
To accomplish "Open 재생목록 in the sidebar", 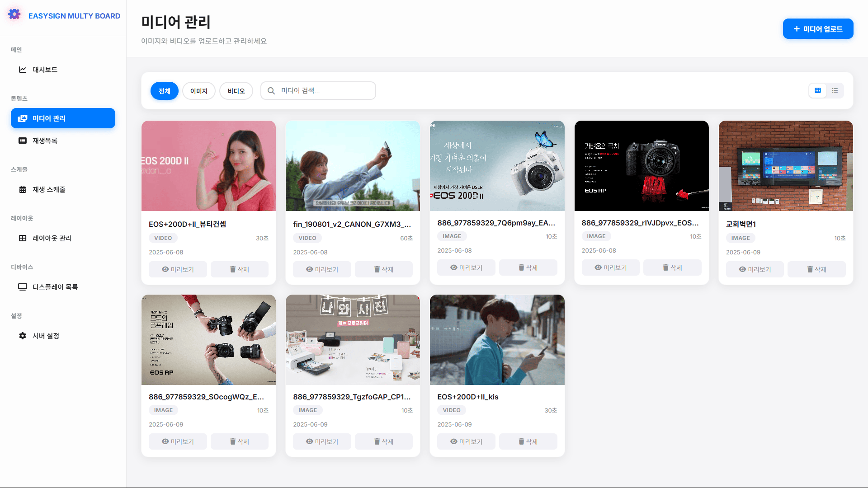I will [x=45, y=141].
